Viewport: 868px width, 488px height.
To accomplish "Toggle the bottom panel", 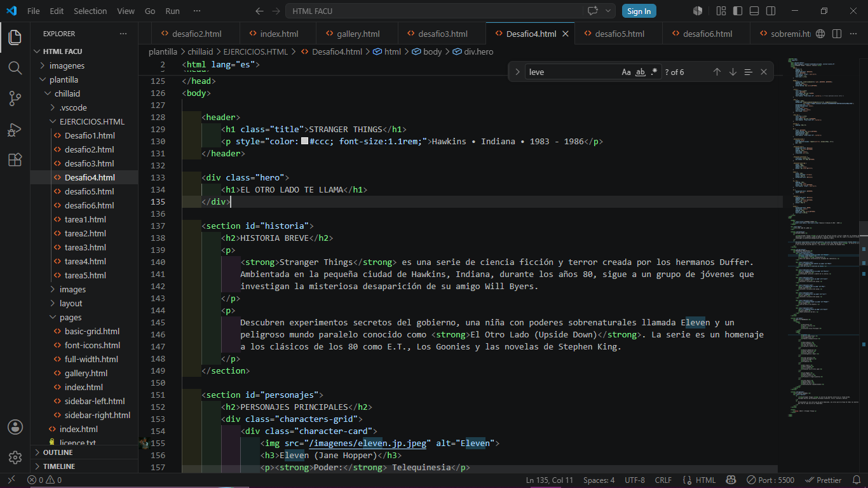I will click(x=753, y=11).
